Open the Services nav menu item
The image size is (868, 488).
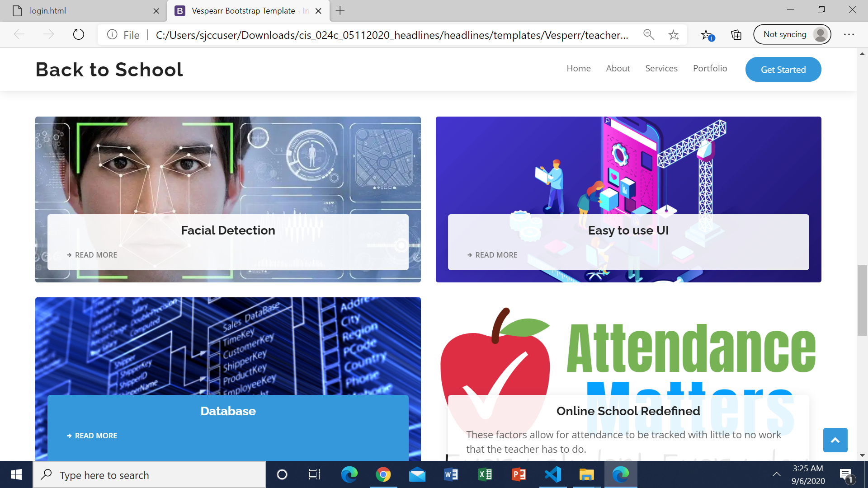pyautogui.click(x=661, y=68)
